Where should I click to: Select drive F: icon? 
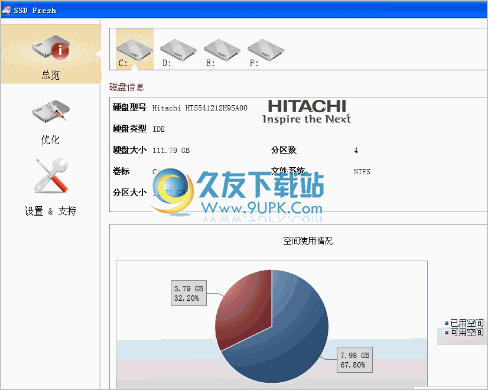265,52
